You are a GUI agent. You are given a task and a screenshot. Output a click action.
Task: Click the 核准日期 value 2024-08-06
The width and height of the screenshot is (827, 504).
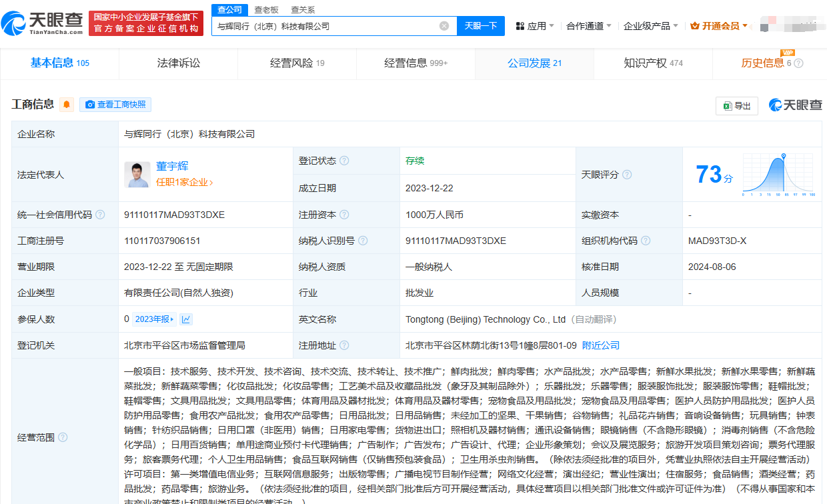(712, 267)
